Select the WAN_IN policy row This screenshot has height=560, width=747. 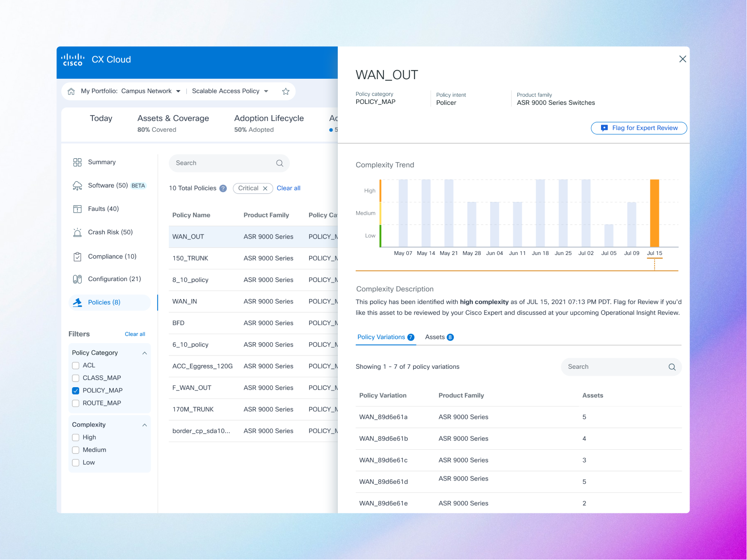click(x=253, y=302)
